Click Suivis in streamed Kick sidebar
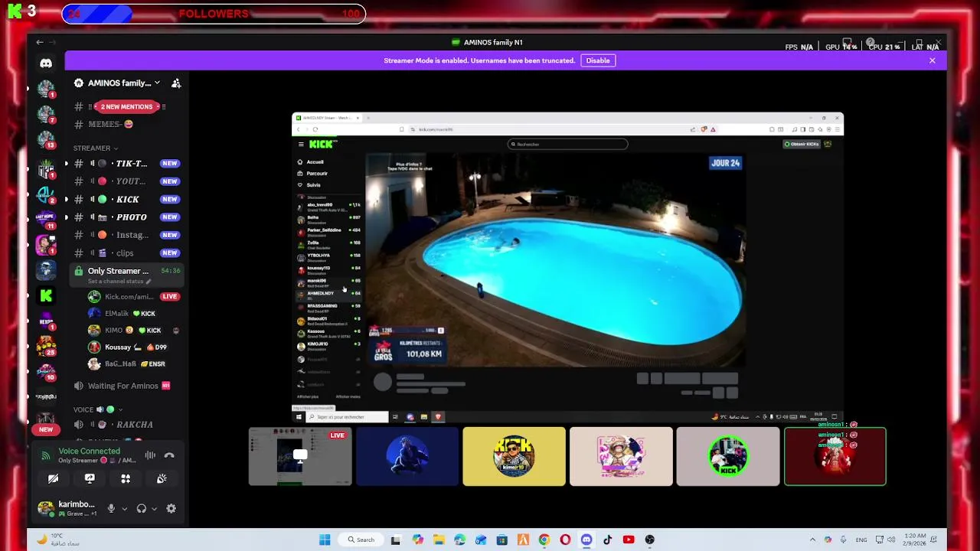 (309, 185)
